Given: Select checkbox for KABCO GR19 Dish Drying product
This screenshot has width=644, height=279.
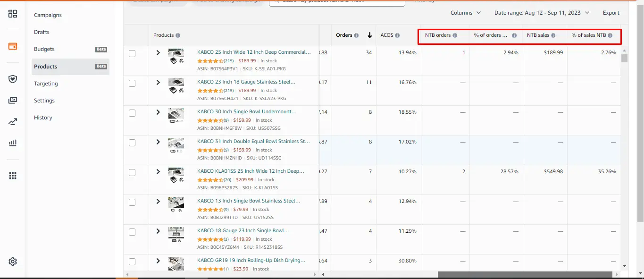Looking at the screenshot, I should click(x=132, y=262).
